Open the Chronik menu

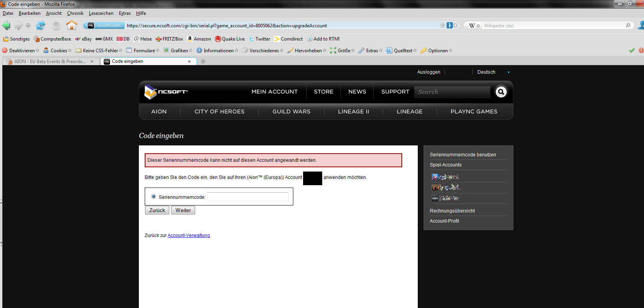(x=75, y=13)
